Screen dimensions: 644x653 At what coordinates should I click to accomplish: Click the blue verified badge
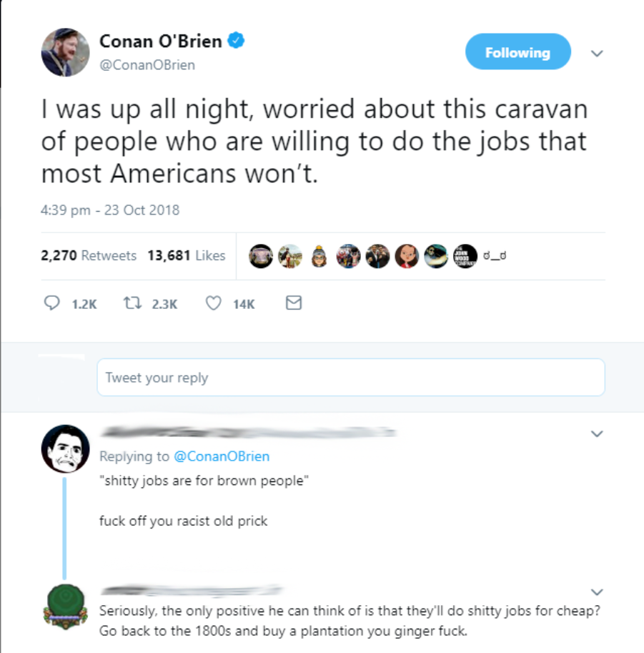[236, 40]
